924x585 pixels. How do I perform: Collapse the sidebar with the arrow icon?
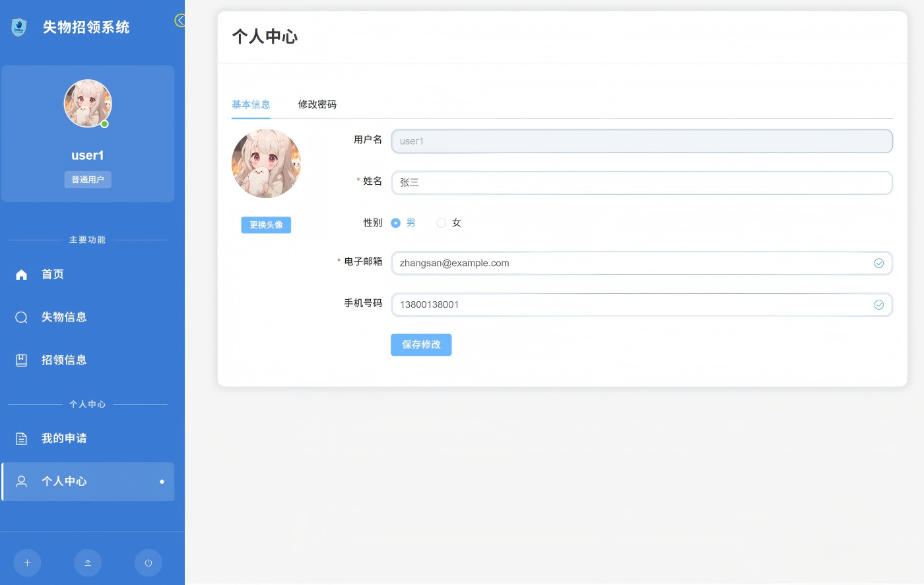click(180, 20)
